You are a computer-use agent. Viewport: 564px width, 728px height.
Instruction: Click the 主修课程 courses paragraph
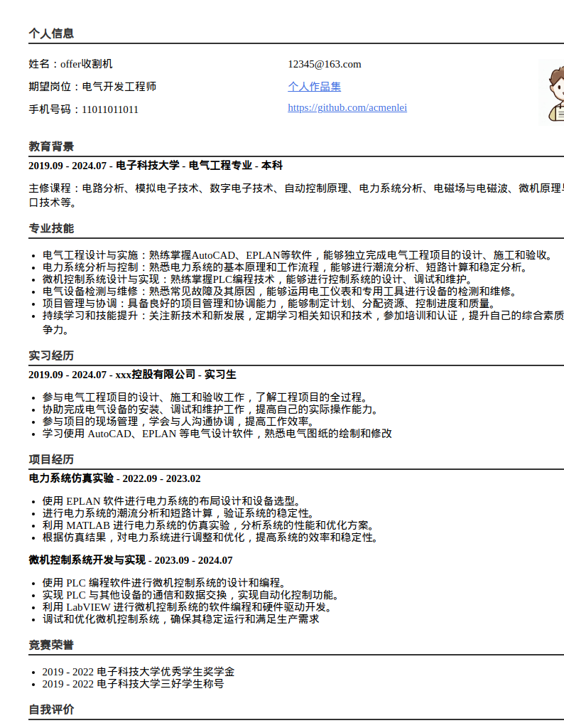pyautogui.click(x=296, y=195)
